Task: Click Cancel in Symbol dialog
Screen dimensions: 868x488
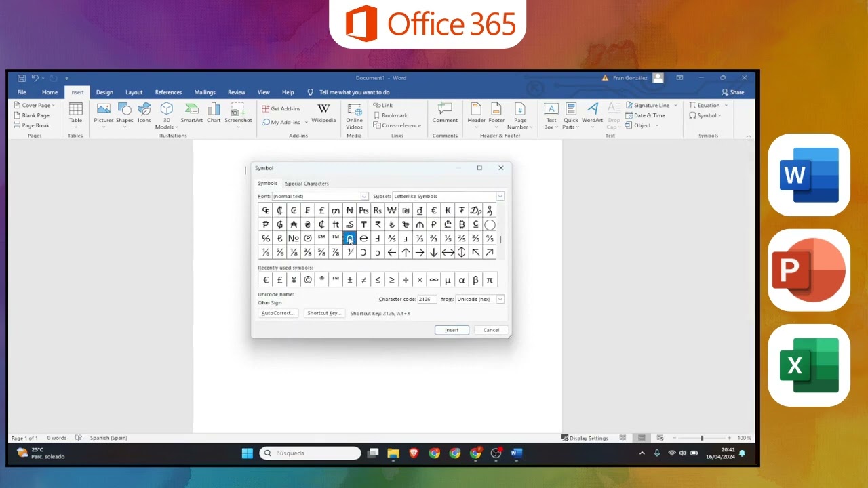Action: pos(491,330)
